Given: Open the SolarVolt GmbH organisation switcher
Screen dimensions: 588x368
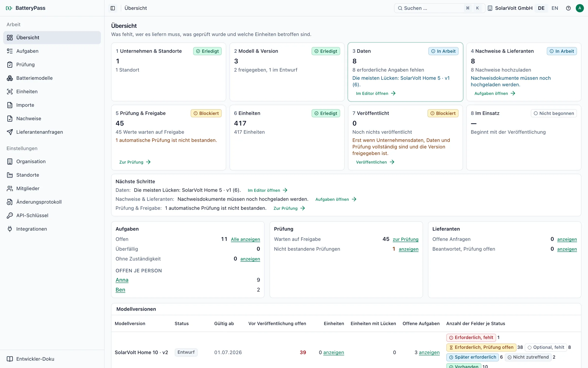Looking at the screenshot, I should (x=510, y=8).
